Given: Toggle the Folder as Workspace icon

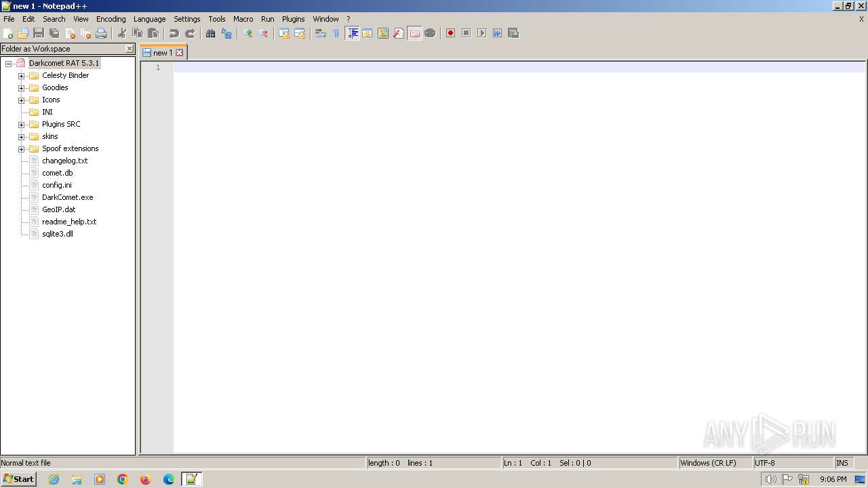Looking at the screenshot, I should pyautogui.click(x=414, y=33).
